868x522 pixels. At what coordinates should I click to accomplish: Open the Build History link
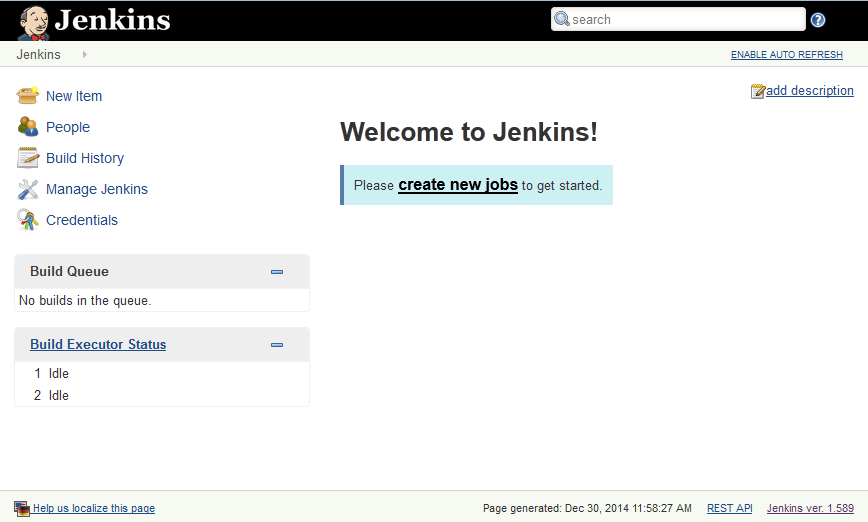pyautogui.click(x=85, y=158)
